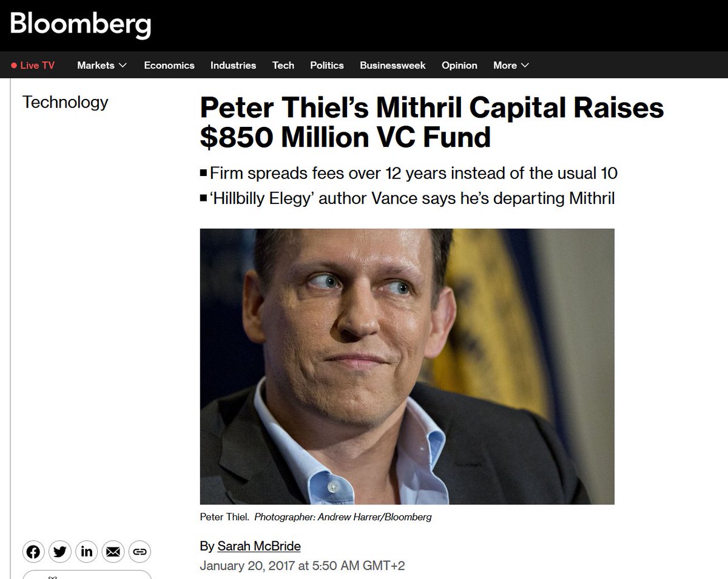This screenshot has width=728, height=579.
Task: Click the Bloomberg logo
Action: 80,25
